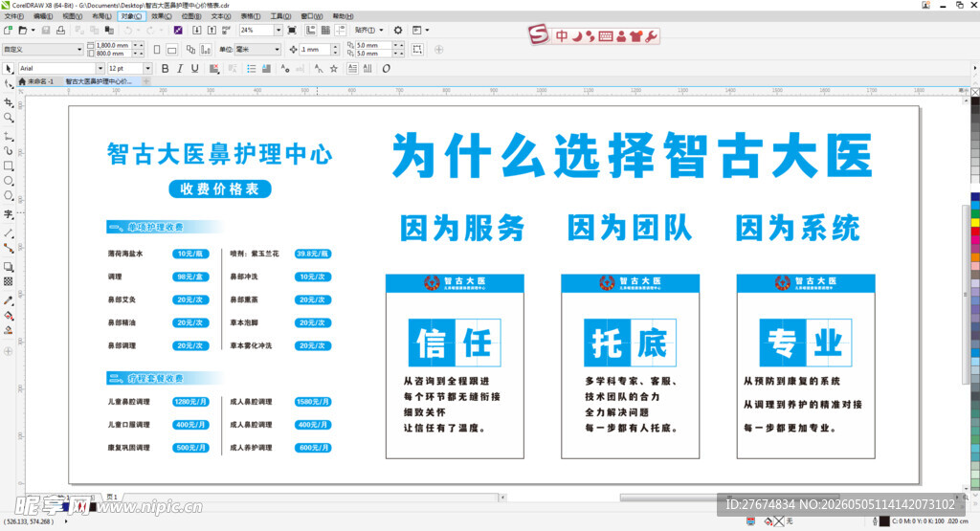This screenshot has height=531, width=980.
Task: Click the no-fill X swatch in status bar
Action: (x=779, y=521)
